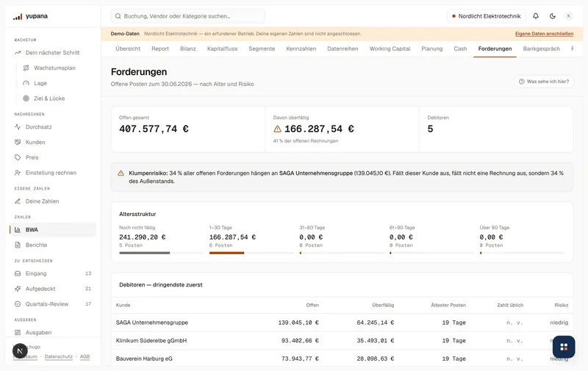Click Eigene Daten anschließen link
This screenshot has height=371, width=588.
tap(544, 34)
